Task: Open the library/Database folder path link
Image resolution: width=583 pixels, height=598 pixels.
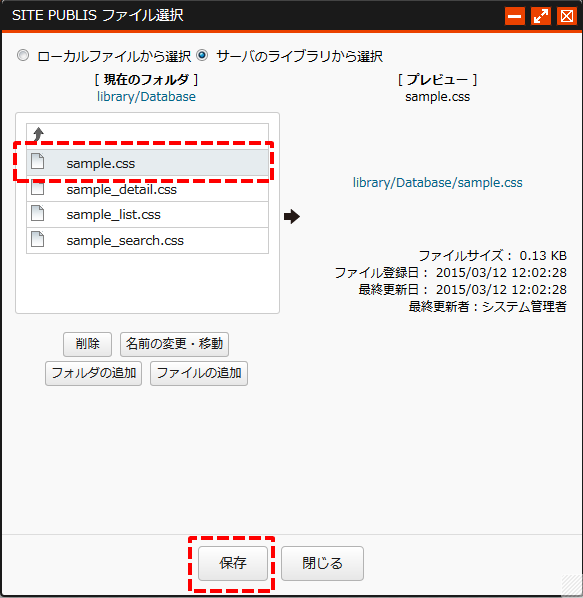Action: click(x=146, y=96)
